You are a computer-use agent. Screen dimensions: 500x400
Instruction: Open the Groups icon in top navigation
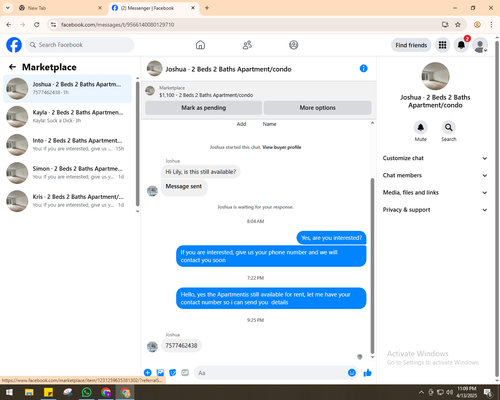[294, 45]
